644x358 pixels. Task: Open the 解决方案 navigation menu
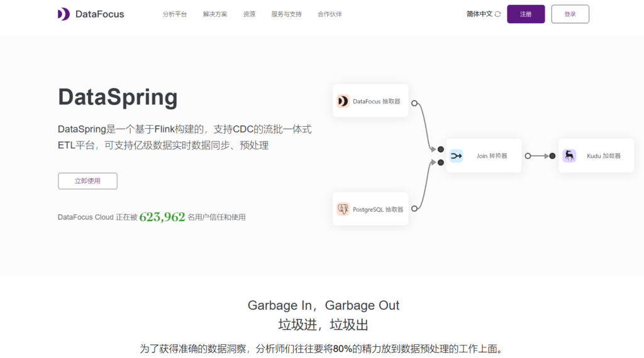215,14
